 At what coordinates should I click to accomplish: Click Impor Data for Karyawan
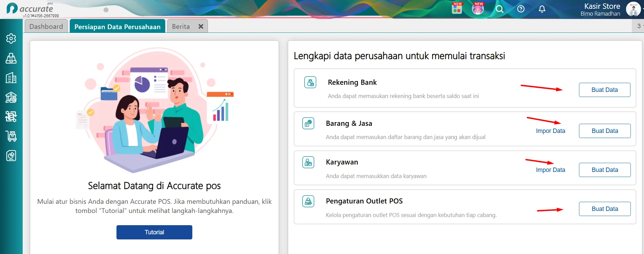pos(551,170)
